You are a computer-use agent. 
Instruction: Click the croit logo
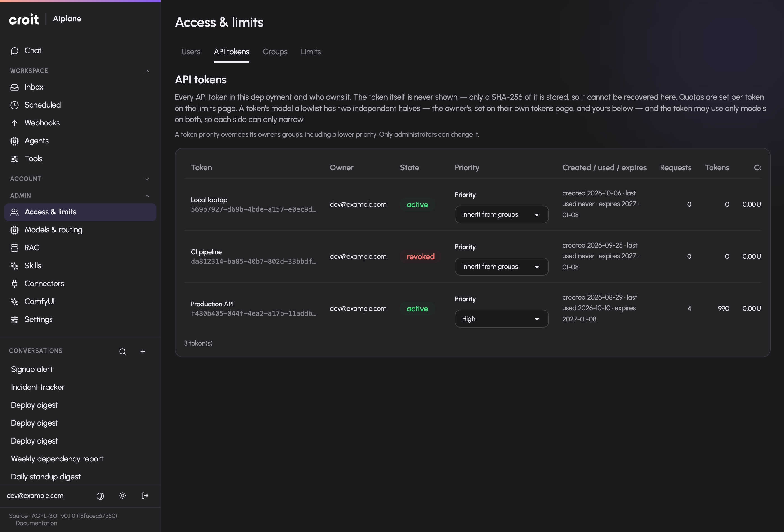pyautogui.click(x=24, y=20)
